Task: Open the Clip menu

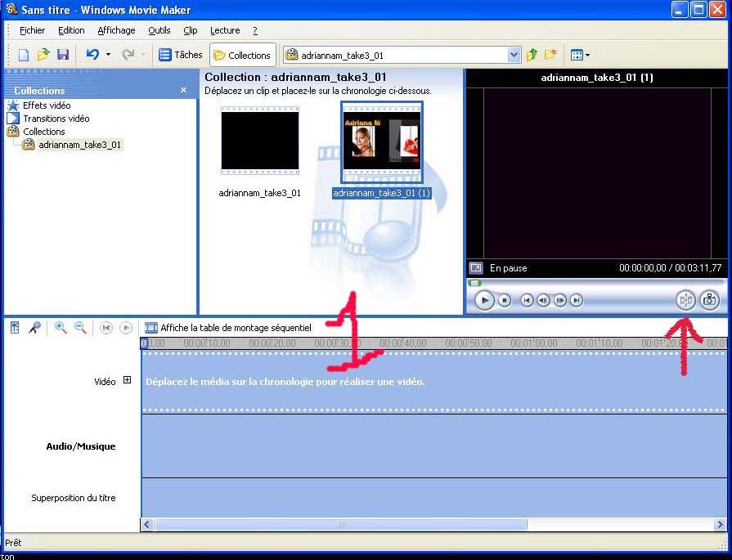Action: click(x=190, y=30)
